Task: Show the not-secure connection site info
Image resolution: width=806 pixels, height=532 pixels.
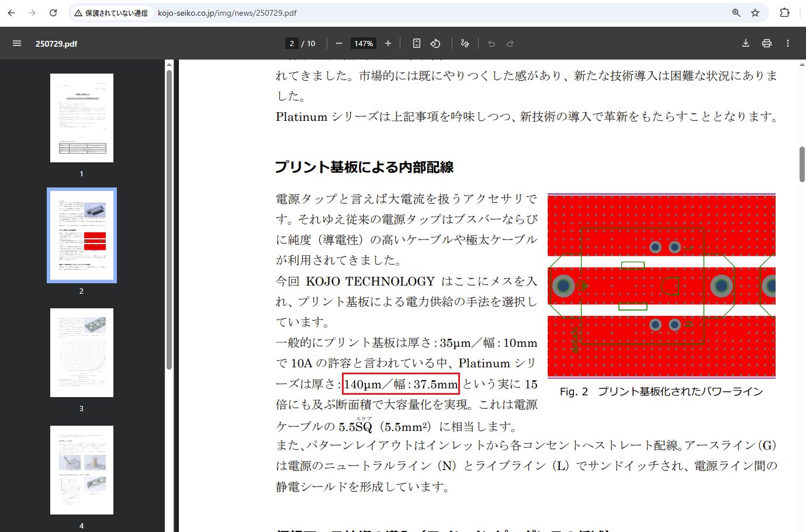Action: [x=111, y=13]
